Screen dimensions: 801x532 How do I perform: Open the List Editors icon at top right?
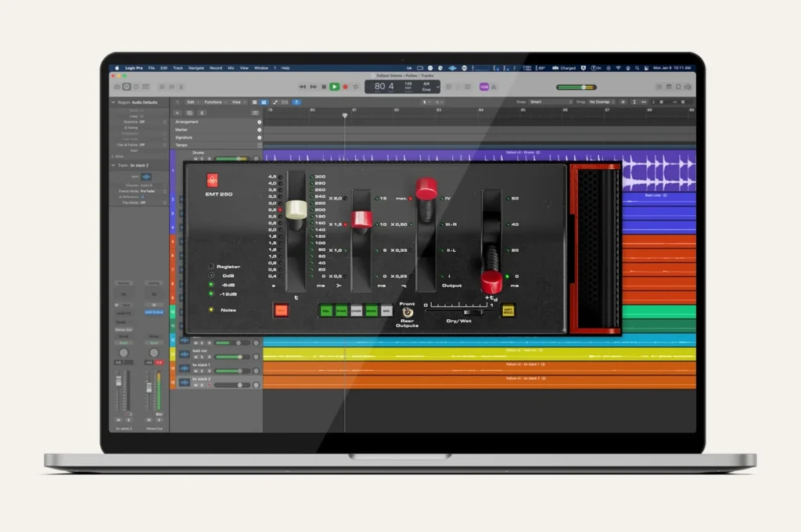pos(659,87)
